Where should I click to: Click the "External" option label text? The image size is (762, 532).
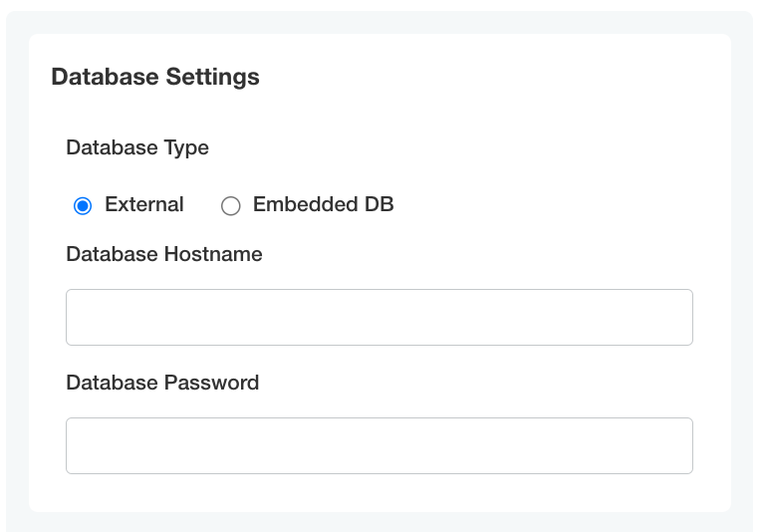144,205
